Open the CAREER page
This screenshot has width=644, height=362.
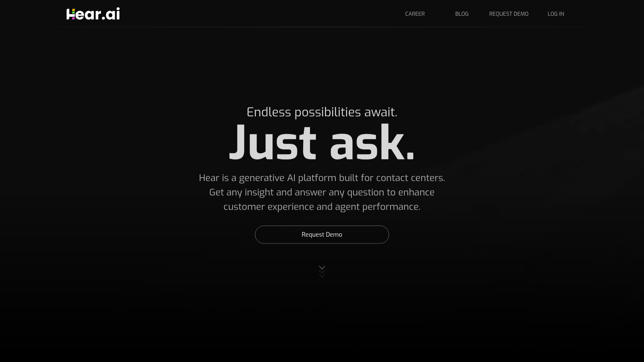point(415,14)
